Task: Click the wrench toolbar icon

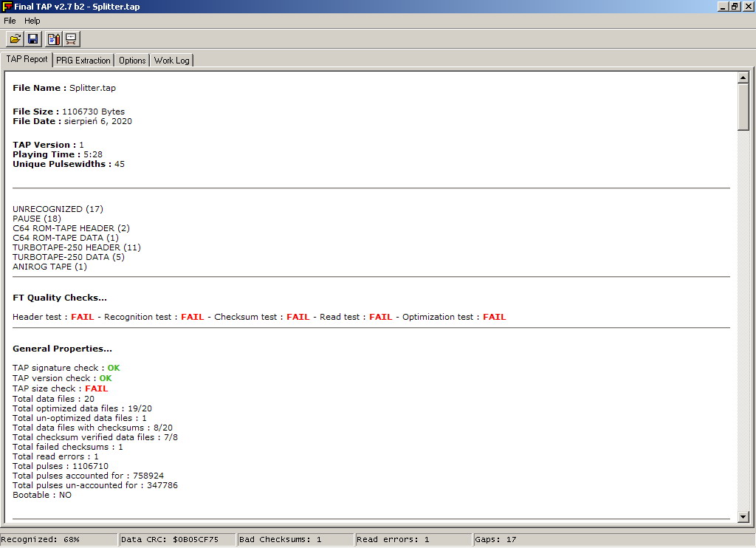Action: pyautogui.click(x=72, y=38)
